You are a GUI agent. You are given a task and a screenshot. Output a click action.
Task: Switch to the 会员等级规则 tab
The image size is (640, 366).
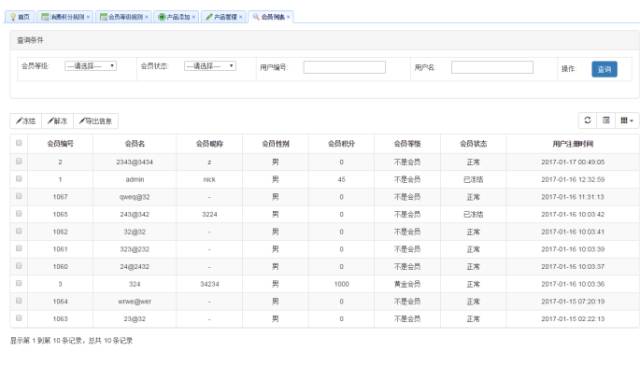[124, 17]
